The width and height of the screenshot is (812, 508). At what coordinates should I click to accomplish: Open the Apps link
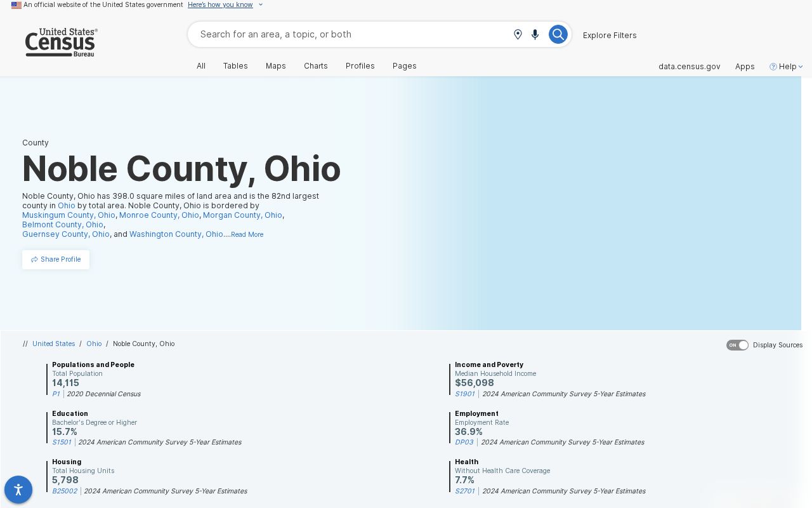tap(745, 67)
